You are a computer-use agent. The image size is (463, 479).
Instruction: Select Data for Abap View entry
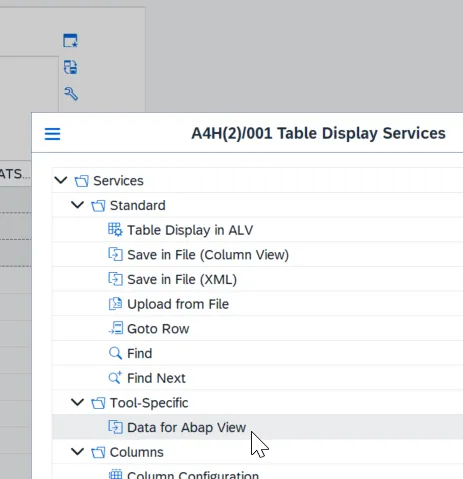point(187,427)
